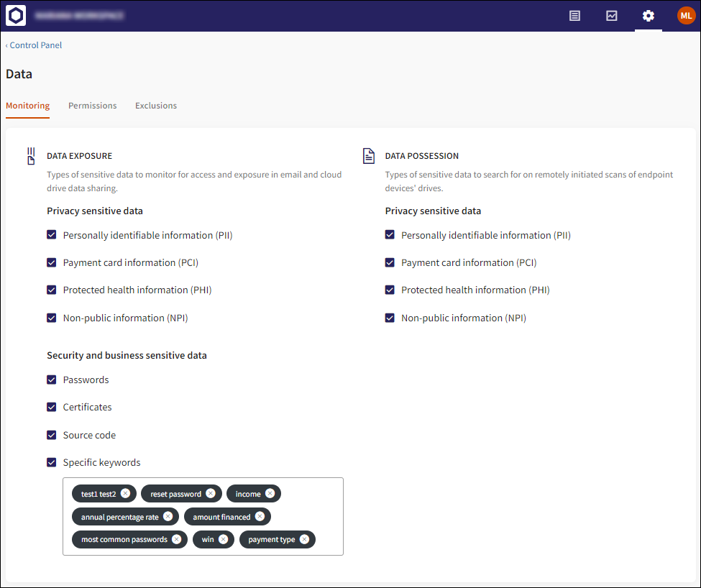This screenshot has height=588, width=701.
Task: Open the activity chart icon in header
Action: [611, 16]
